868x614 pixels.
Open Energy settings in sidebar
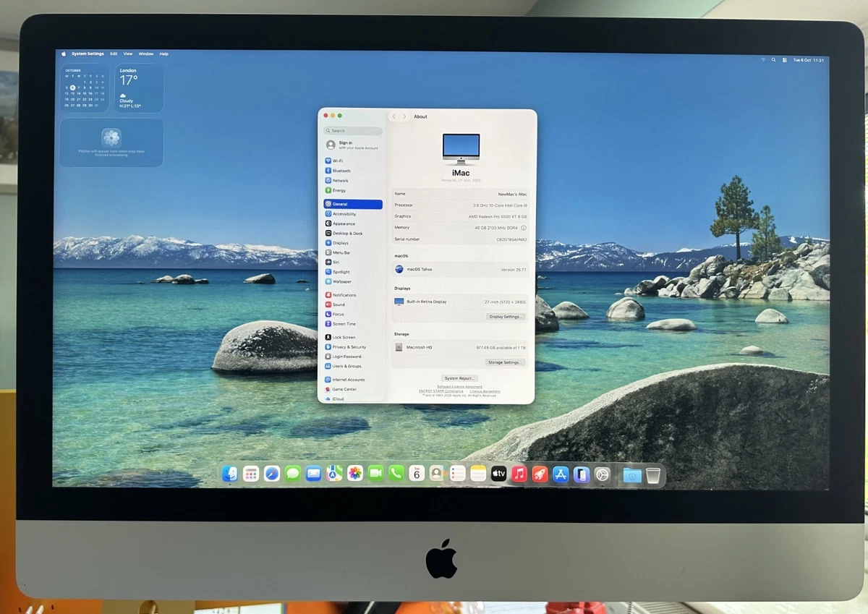(353, 190)
